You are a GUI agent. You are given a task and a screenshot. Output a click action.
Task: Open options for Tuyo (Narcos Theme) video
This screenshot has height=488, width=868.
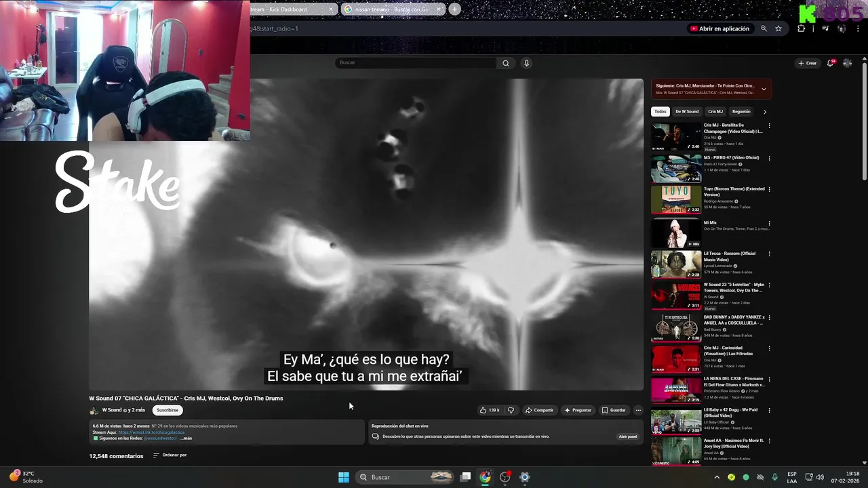769,190
